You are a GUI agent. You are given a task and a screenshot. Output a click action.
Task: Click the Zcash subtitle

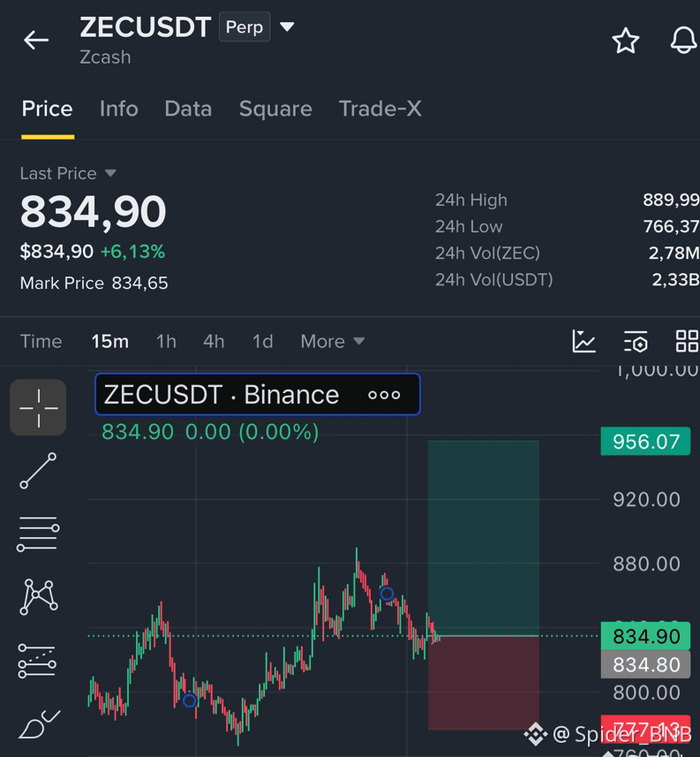coord(105,57)
